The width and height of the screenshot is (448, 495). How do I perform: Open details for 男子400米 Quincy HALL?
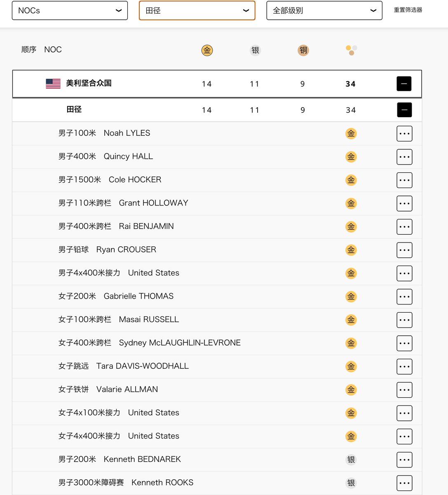tap(404, 157)
